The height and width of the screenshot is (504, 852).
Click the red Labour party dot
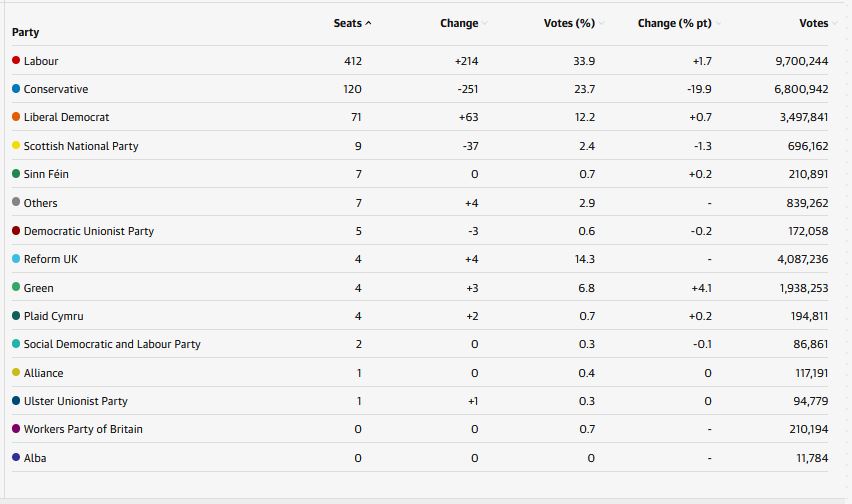16,61
